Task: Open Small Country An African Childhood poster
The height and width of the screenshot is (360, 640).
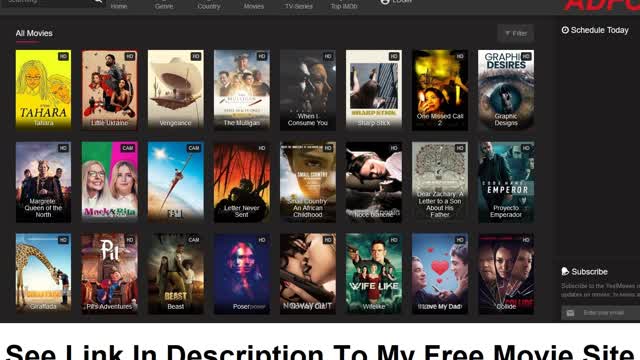Action: click(308, 182)
